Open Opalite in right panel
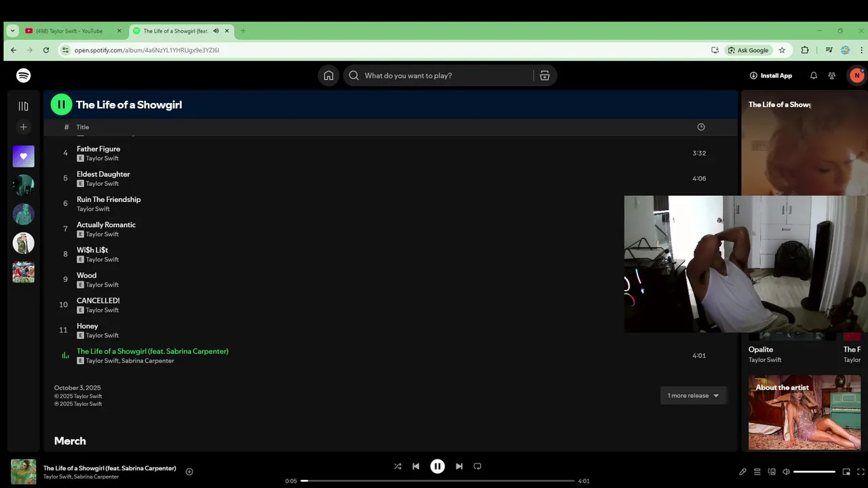868x488 pixels. tap(761, 350)
